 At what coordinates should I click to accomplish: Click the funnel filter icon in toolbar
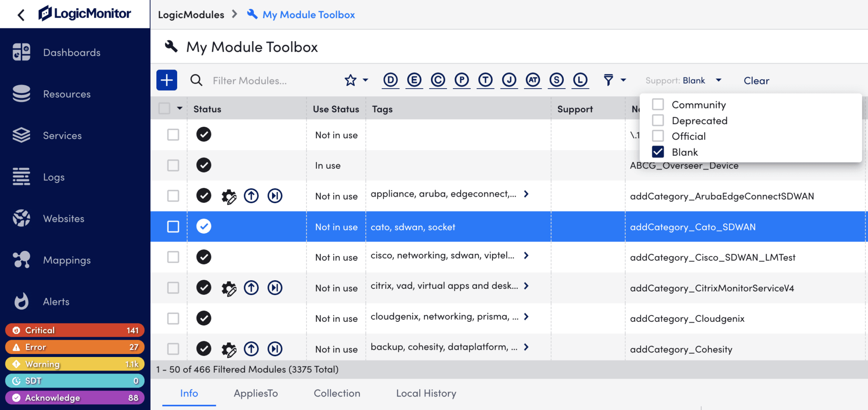pyautogui.click(x=609, y=80)
